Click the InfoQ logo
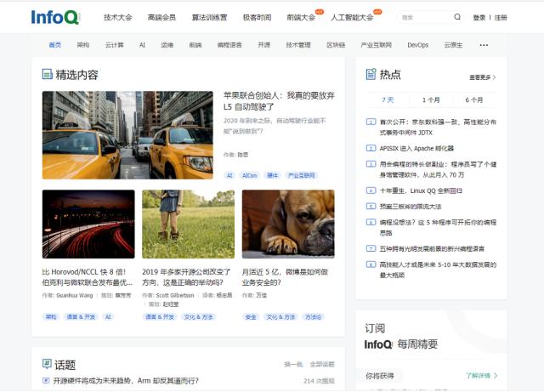This screenshot has width=544, height=392. click(55, 17)
